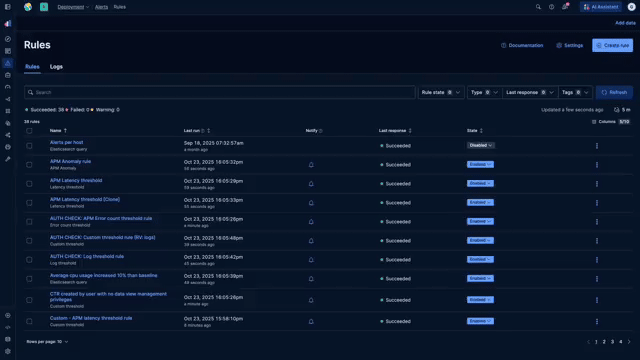Open the gear settings icon at sidebar bottom
Image resolution: width=640 pixels, height=360 pixels.
click(8, 351)
